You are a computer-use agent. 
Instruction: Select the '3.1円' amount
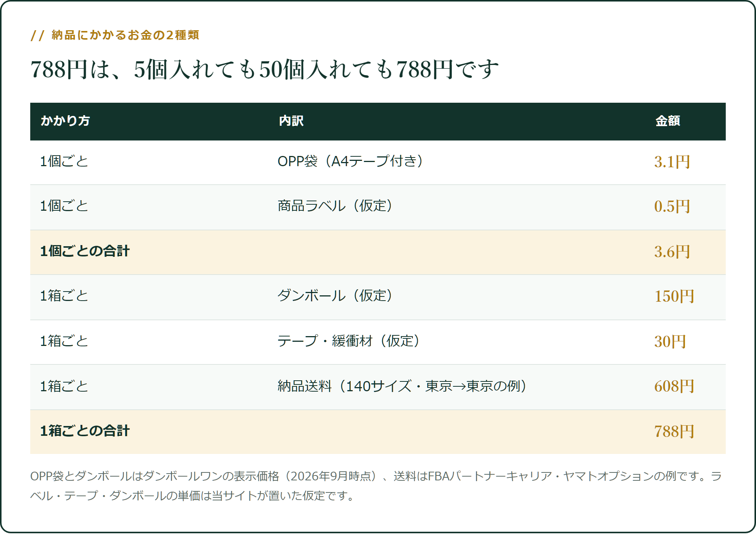click(672, 162)
